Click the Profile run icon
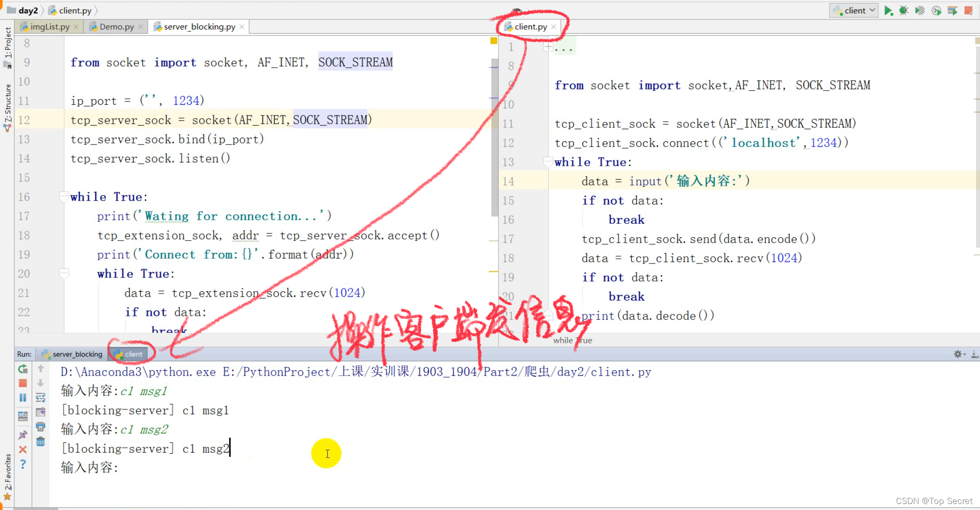 (x=936, y=11)
